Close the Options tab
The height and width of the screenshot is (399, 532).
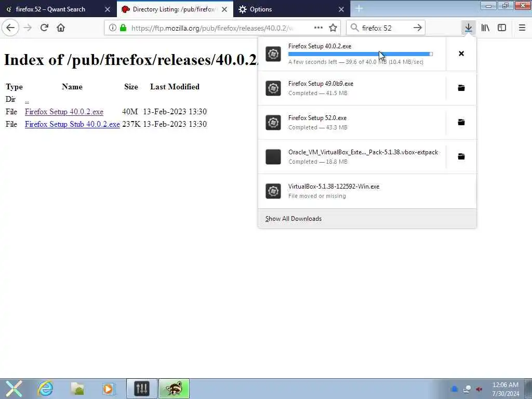coord(341,9)
